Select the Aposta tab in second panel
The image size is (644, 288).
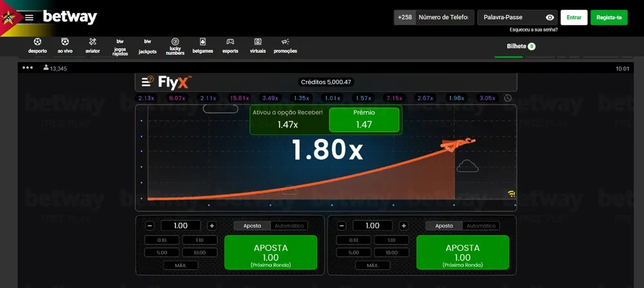[444, 226]
